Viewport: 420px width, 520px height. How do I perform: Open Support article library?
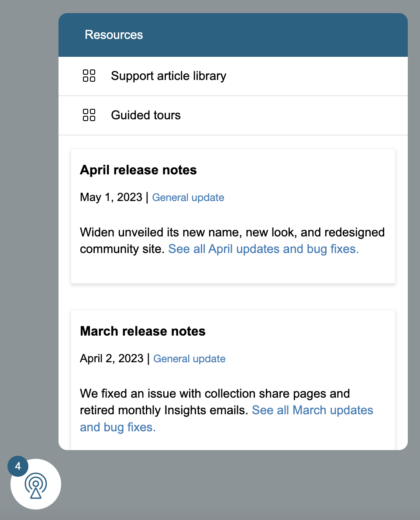(x=233, y=76)
